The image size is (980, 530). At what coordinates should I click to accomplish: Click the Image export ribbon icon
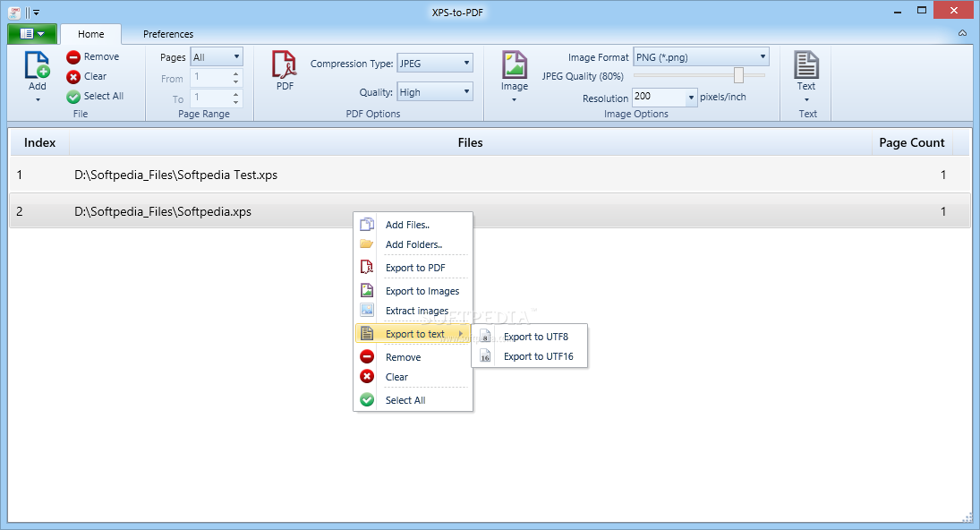coord(515,65)
